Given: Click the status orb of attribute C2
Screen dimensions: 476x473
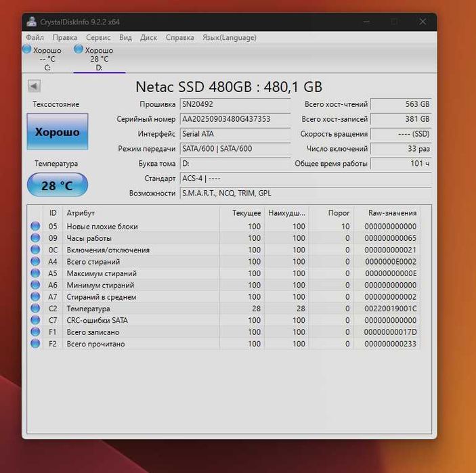Looking at the screenshot, I should click(x=35, y=309).
